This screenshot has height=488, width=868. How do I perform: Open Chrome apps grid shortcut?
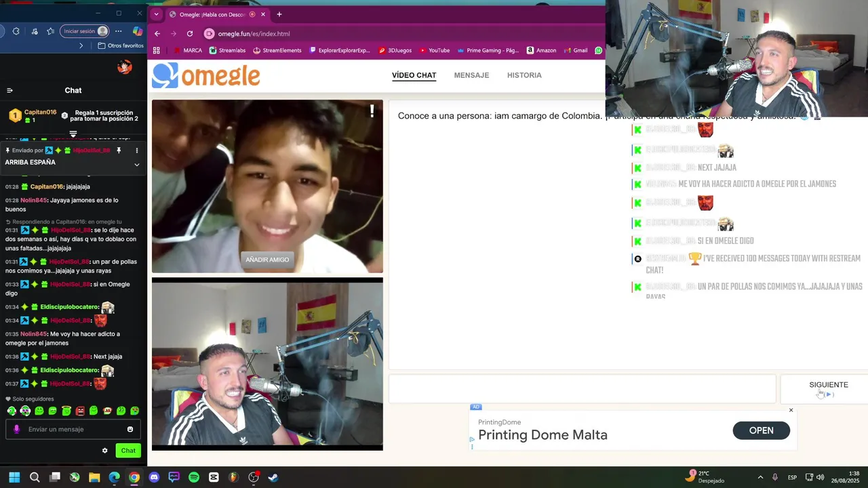157,50
